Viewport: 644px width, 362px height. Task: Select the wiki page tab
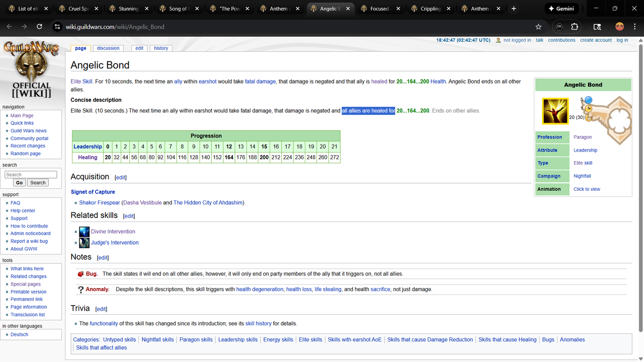tap(80, 48)
